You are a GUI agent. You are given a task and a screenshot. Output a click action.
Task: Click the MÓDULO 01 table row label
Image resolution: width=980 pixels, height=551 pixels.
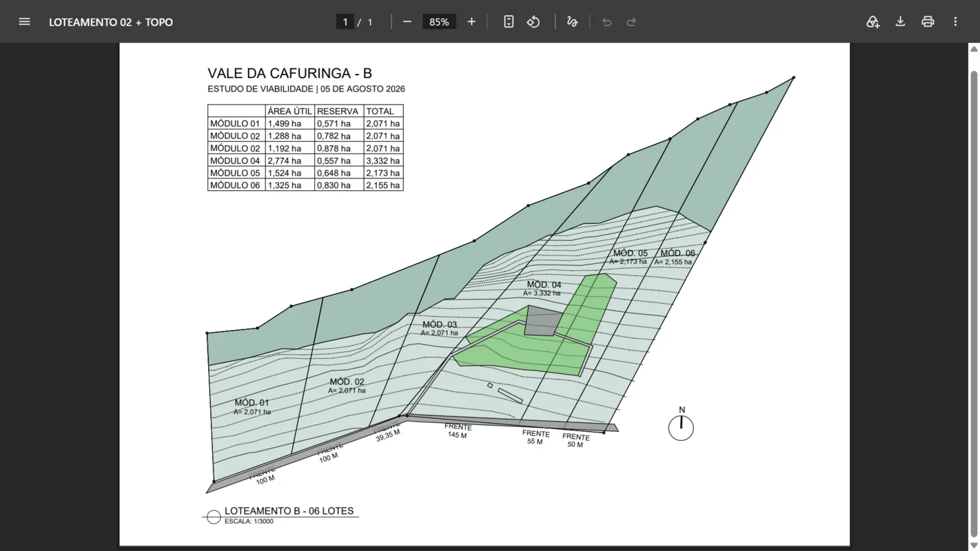235,123
